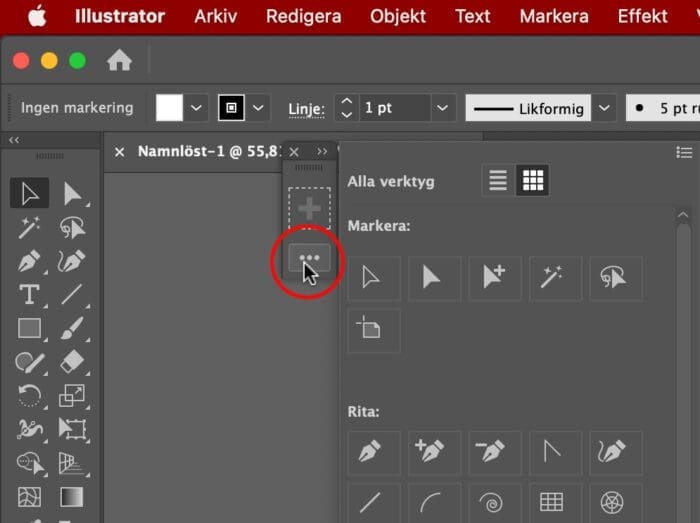Select the Line Segment tool in left toolbar

[72, 295]
